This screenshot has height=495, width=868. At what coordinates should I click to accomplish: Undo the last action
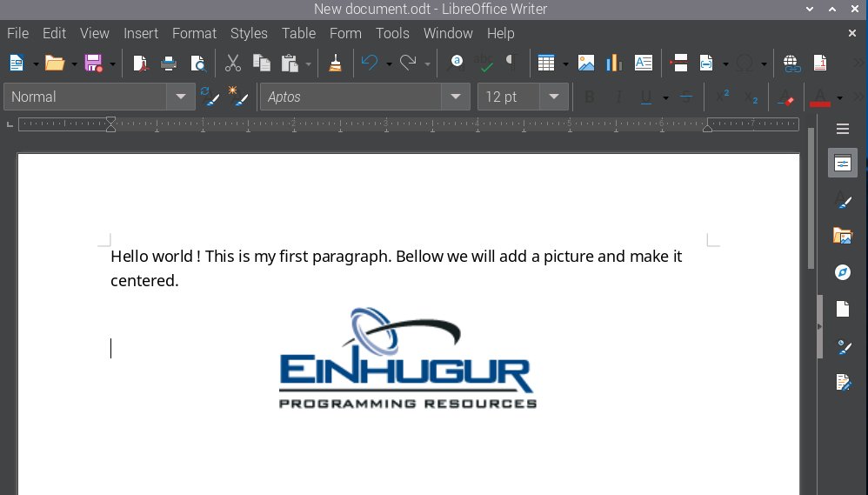pos(370,64)
